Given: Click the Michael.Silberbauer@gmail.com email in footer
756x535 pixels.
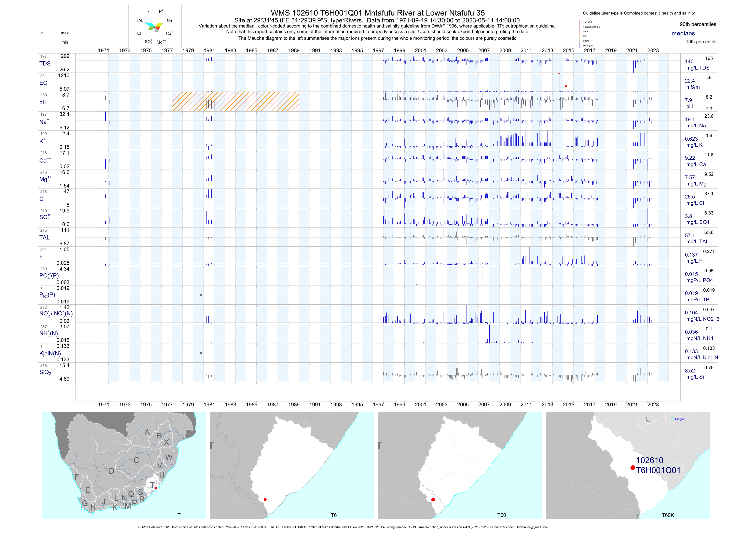Looking at the screenshot, I should point(525,527).
